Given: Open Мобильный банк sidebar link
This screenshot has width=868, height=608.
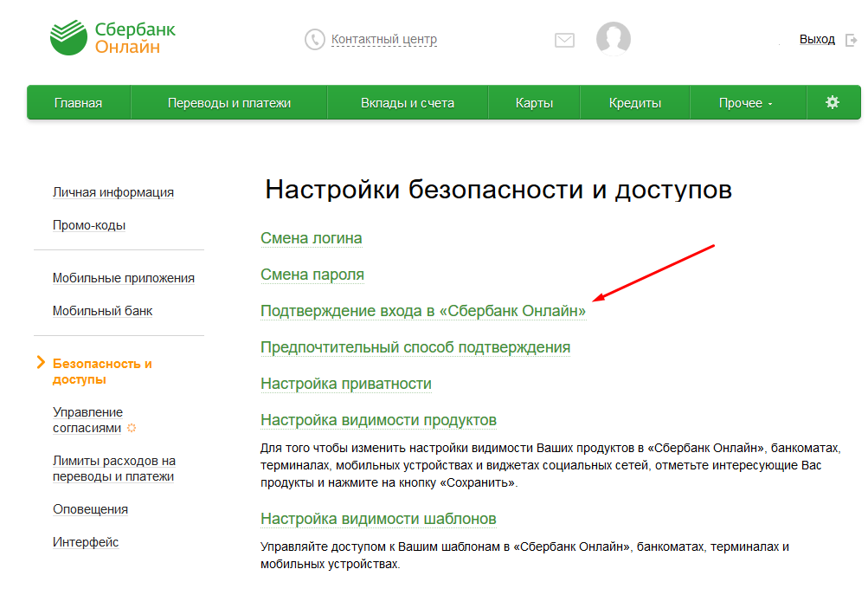Looking at the screenshot, I should point(102,311).
